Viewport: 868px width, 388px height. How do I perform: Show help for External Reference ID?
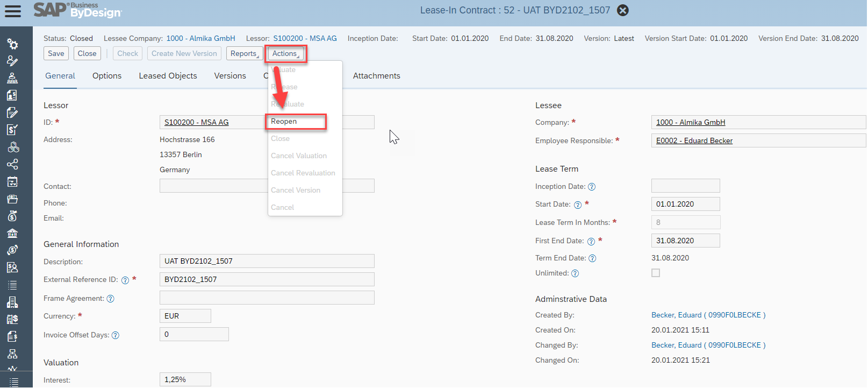[x=125, y=280]
